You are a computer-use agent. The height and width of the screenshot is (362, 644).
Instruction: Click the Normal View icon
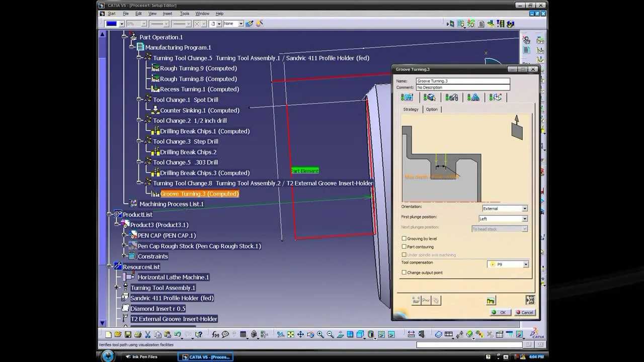coord(340,334)
